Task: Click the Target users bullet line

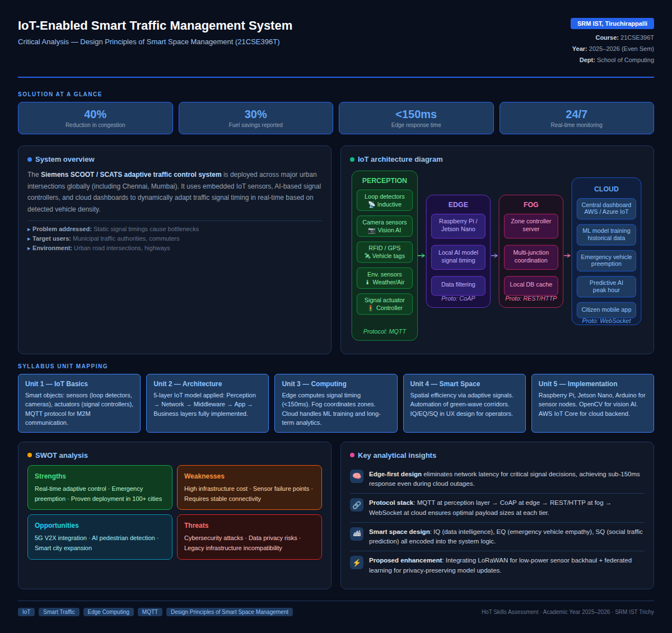Action: click(104, 238)
